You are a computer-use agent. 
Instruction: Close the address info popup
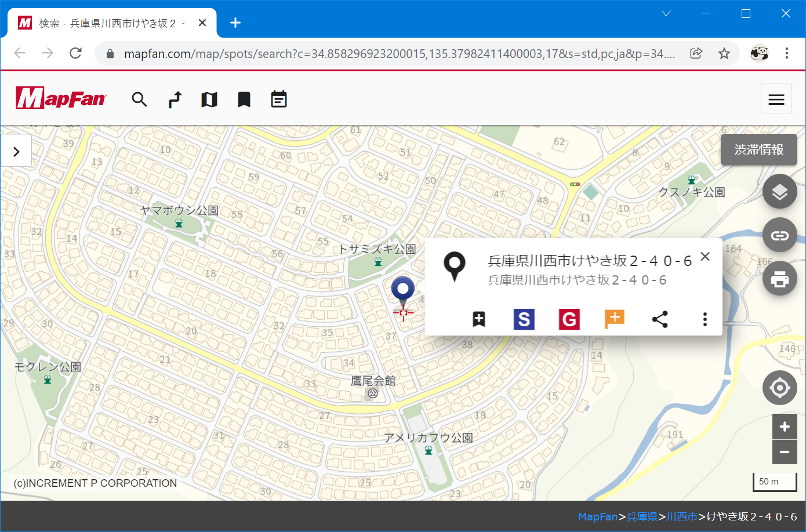click(x=705, y=256)
